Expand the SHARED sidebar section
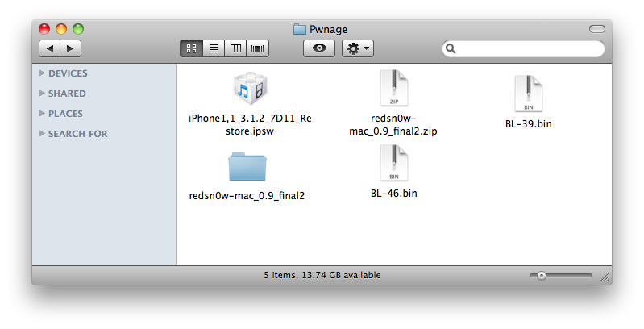This screenshot has height=329, width=644. pyautogui.click(x=42, y=94)
